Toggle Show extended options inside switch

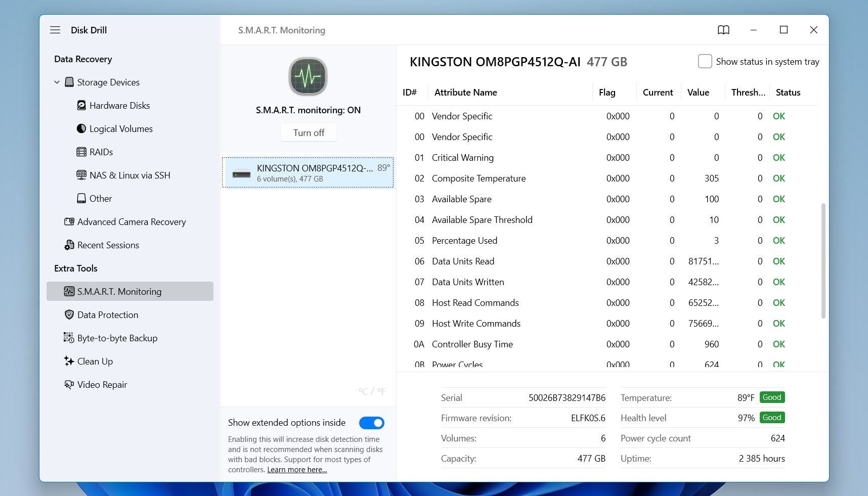click(372, 423)
